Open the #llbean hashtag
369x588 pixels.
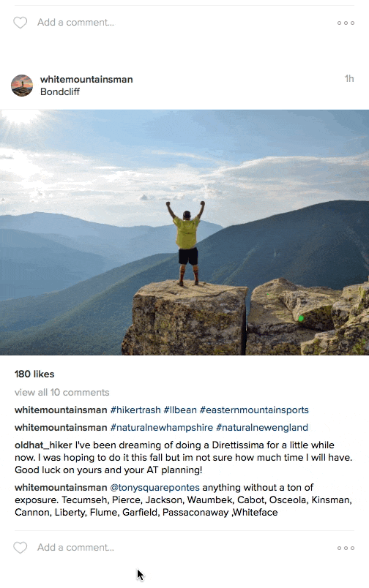pos(180,410)
